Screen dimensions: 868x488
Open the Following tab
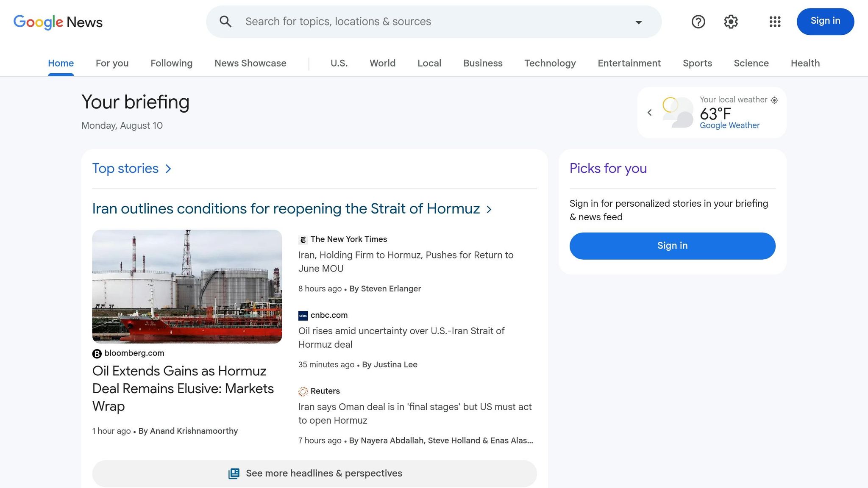[x=171, y=63]
